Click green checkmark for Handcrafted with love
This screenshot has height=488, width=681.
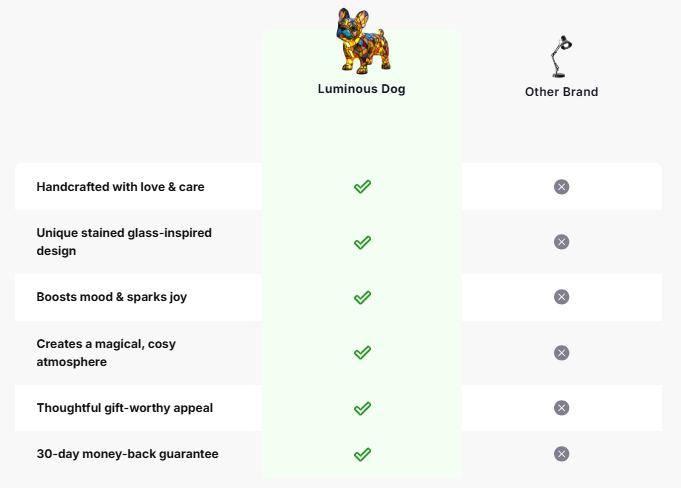point(362,187)
